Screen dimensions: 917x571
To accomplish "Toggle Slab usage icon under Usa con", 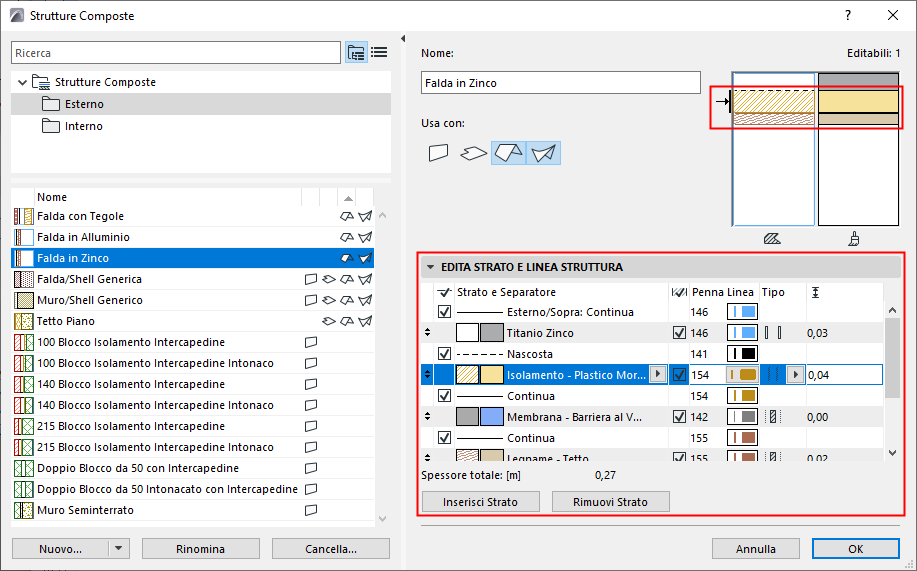I will point(473,153).
